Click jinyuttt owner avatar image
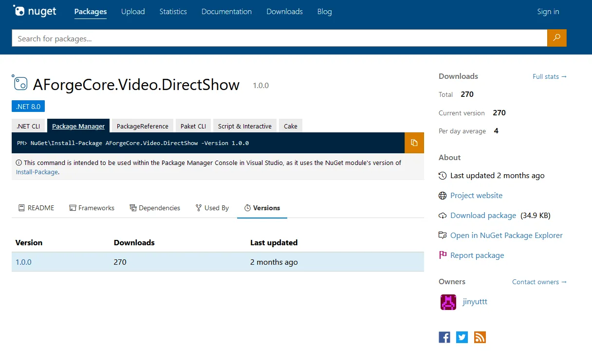This screenshot has width=592, height=364. click(448, 302)
